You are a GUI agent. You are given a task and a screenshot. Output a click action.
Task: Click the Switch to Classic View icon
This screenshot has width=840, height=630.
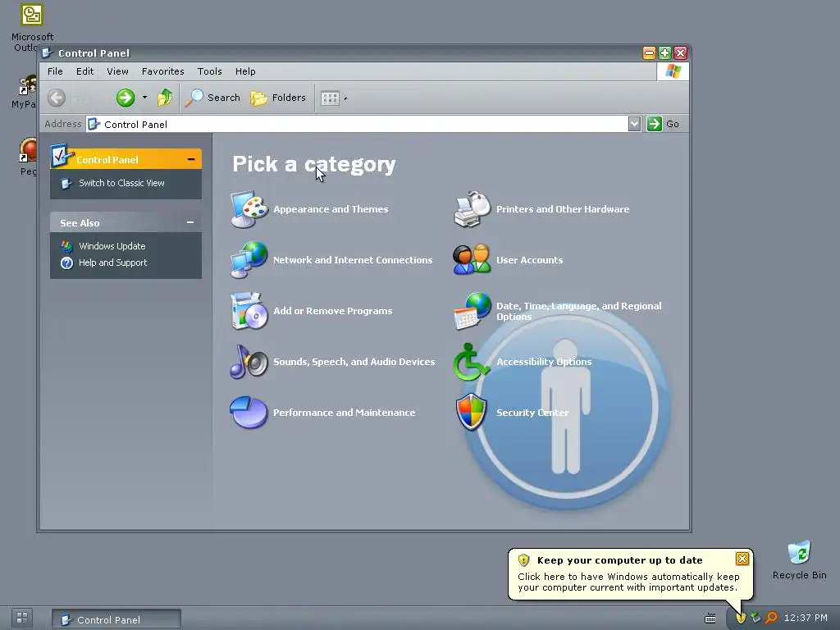66,183
